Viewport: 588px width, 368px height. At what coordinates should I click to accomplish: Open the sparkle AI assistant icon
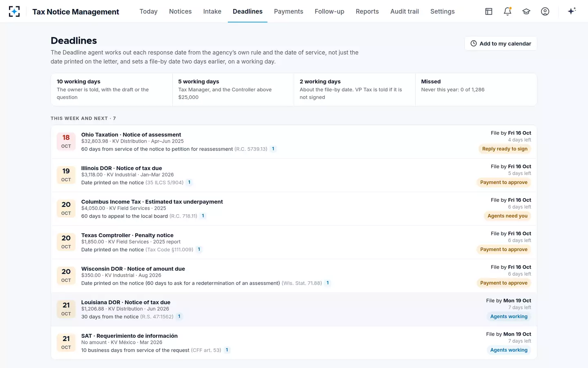click(572, 11)
